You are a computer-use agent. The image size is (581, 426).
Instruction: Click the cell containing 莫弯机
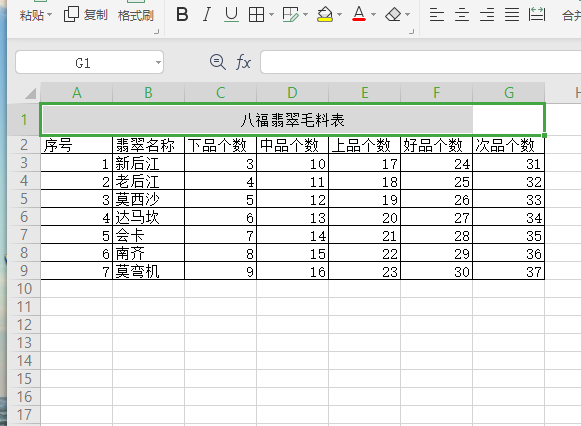[148, 271]
